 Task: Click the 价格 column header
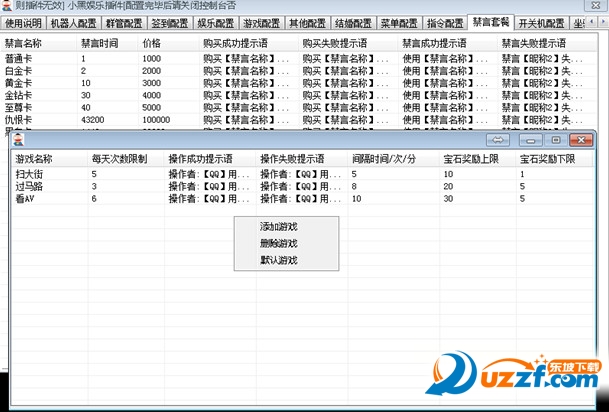click(x=151, y=44)
